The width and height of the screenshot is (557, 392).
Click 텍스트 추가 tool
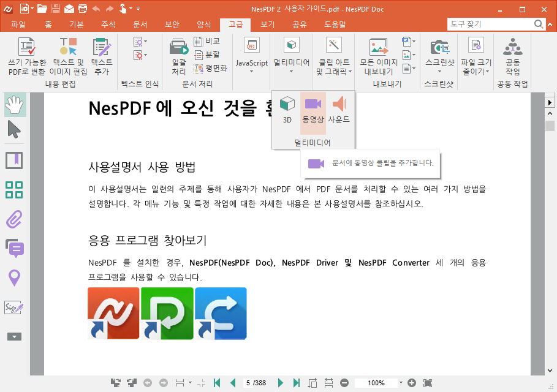point(102,56)
